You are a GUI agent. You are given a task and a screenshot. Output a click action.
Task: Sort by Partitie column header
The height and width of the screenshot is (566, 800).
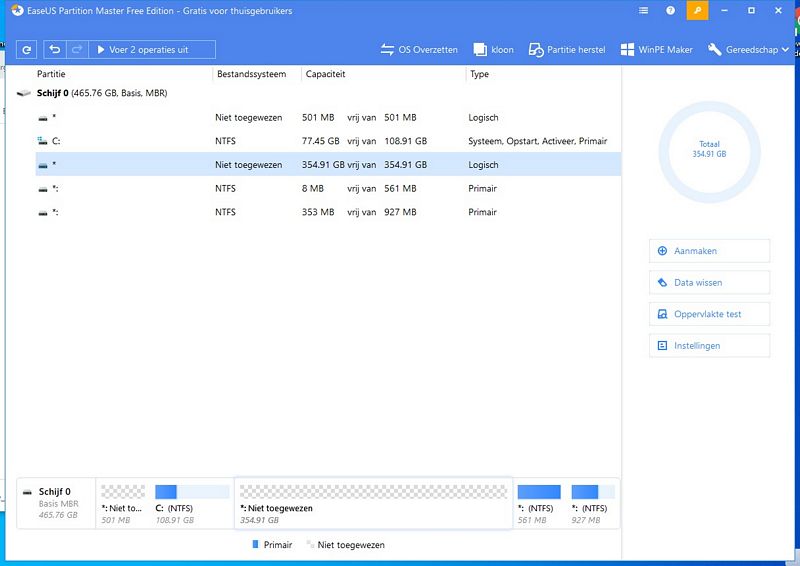pos(51,74)
